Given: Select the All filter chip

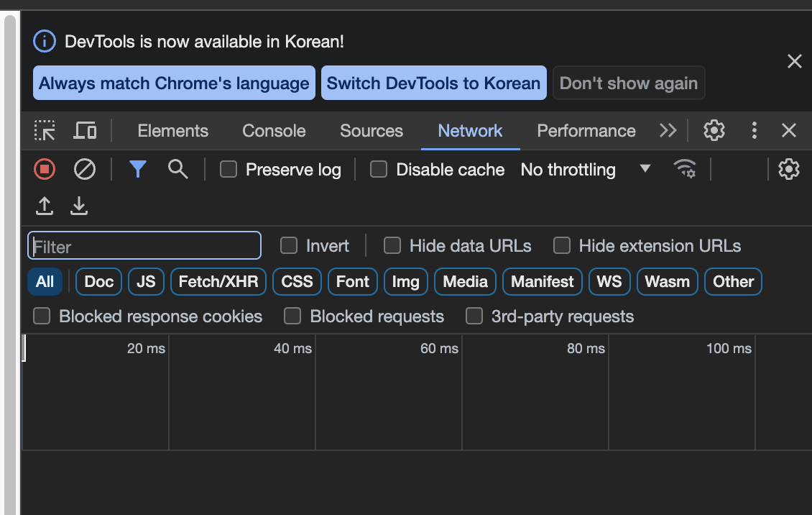Looking at the screenshot, I should tap(45, 282).
